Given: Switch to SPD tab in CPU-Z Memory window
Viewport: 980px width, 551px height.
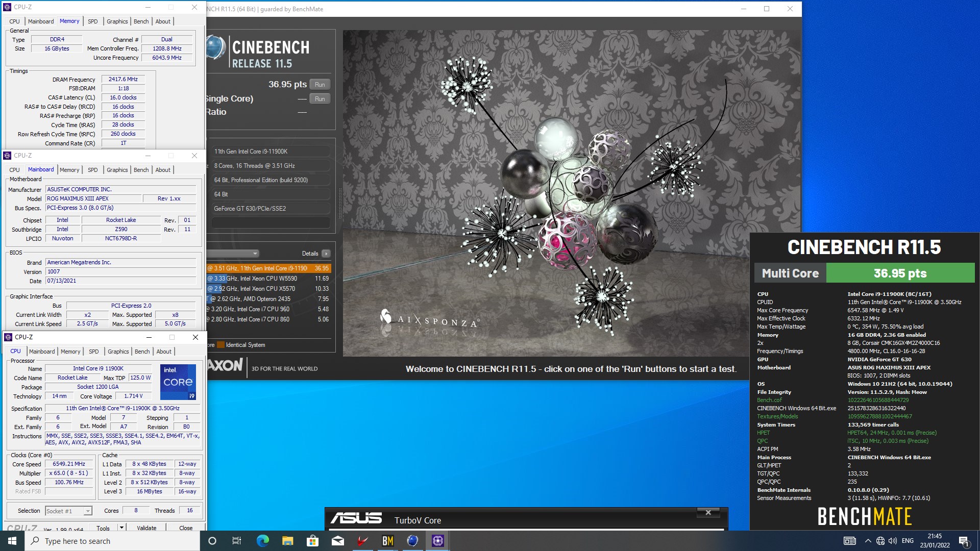Looking at the screenshot, I should tap(92, 21).
